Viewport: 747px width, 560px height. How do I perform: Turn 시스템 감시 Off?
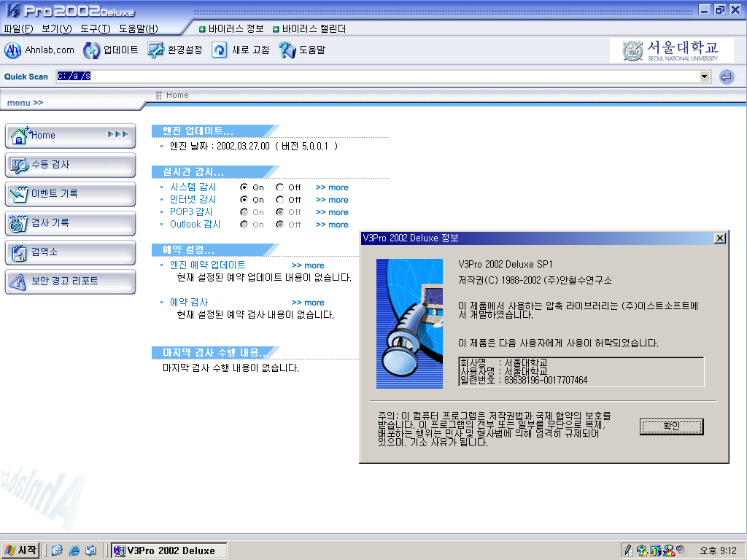coord(279,187)
